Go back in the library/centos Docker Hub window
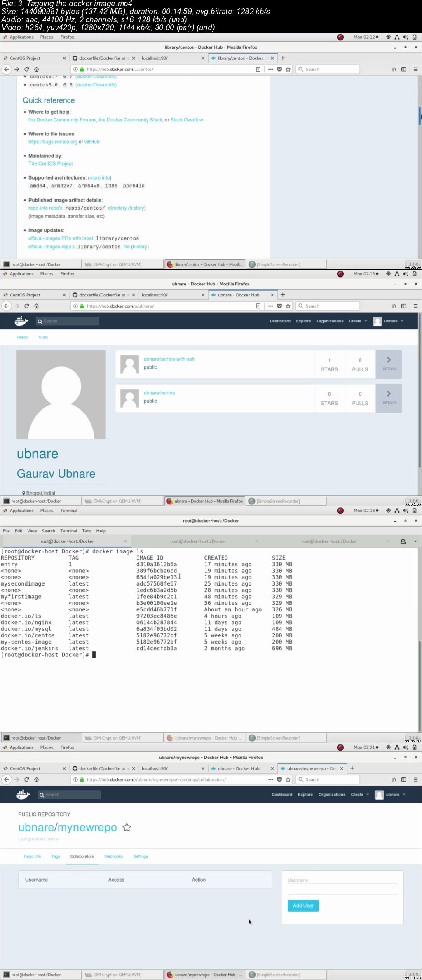 click(x=7, y=69)
